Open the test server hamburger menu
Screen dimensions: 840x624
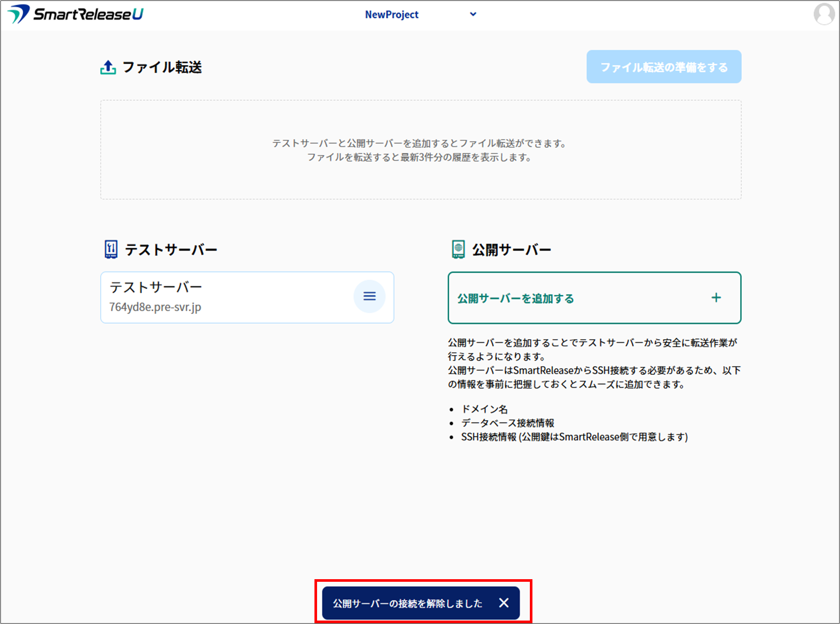(x=369, y=296)
